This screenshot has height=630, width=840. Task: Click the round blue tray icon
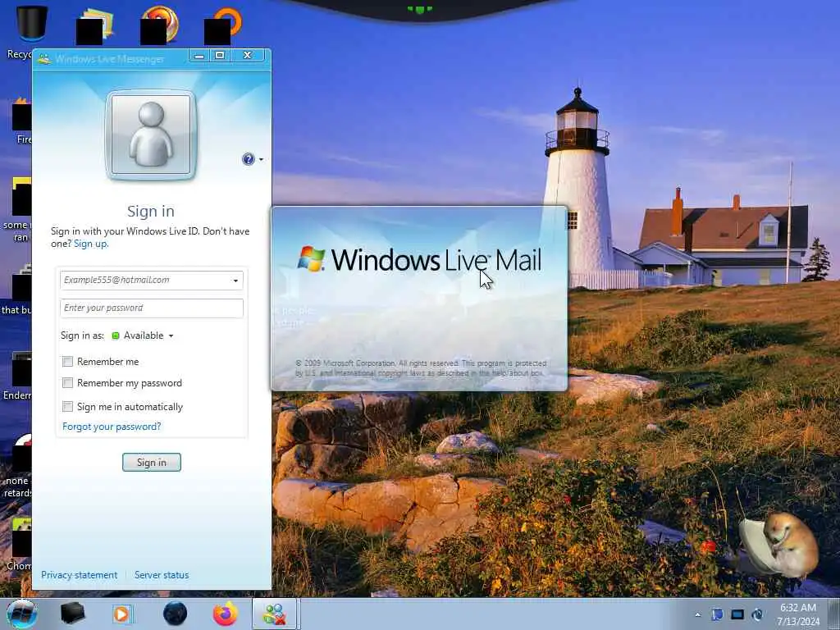point(757,614)
